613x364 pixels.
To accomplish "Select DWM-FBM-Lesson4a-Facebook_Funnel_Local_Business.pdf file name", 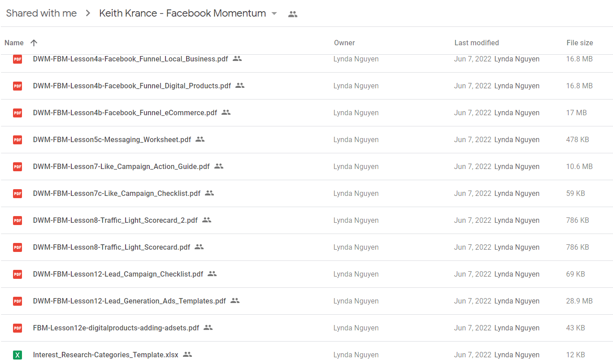I will tap(130, 59).
